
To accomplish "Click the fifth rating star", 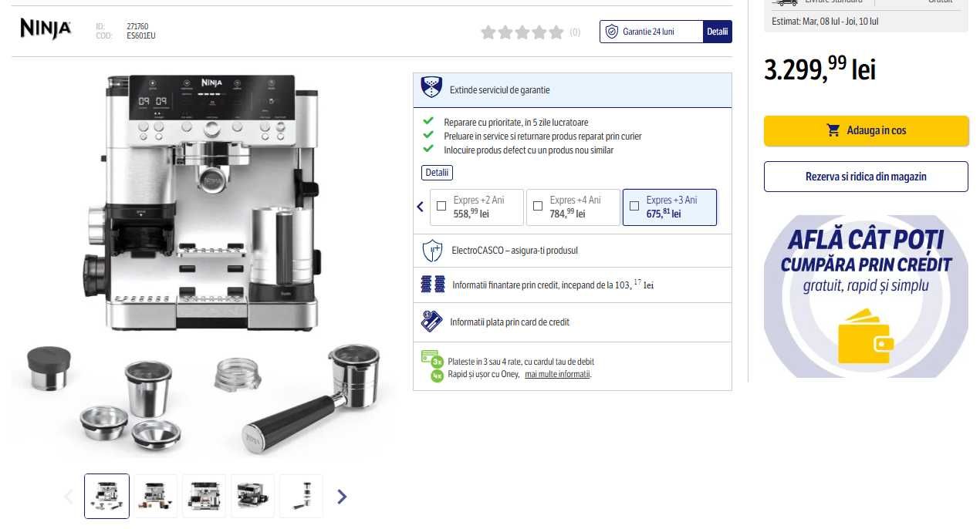I will click(x=556, y=32).
